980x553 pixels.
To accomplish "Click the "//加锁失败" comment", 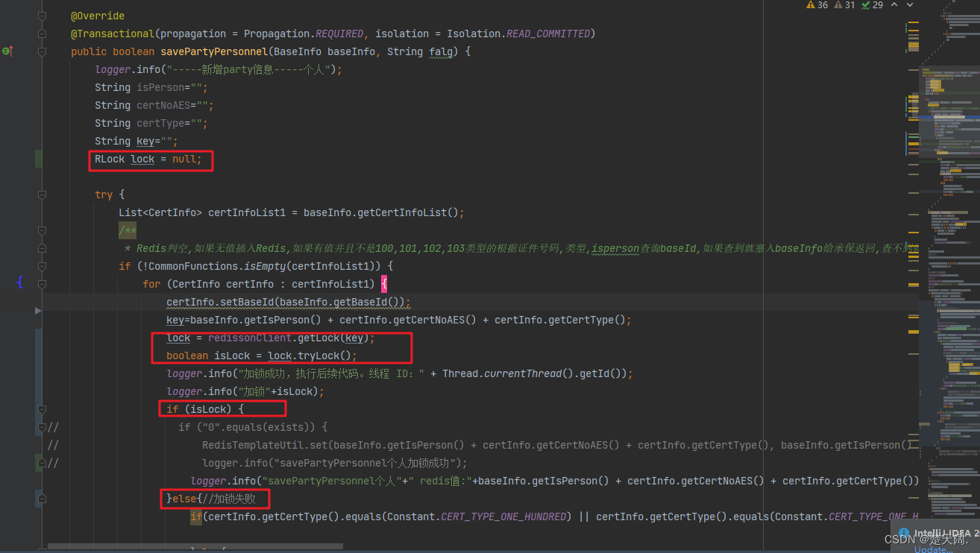I will [x=229, y=499].
